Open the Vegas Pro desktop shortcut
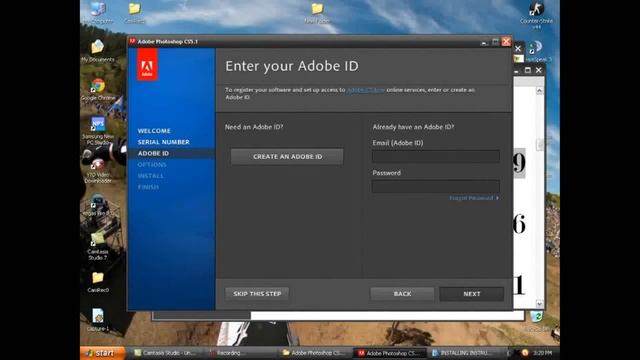Image resolution: width=640 pixels, height=360 pixels. click(x=98, y=205)
